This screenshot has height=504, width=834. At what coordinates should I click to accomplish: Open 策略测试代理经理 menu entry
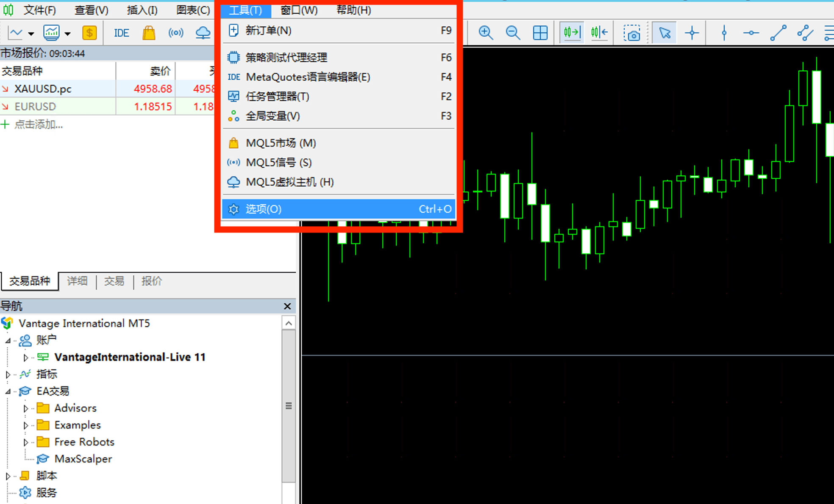coord(286,57)
